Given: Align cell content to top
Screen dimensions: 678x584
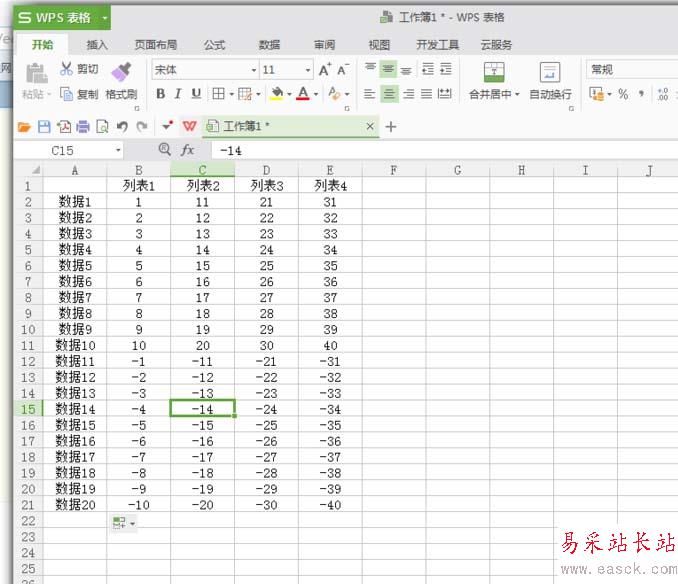Looking at the screenshot, I should [x=370, y=68].
